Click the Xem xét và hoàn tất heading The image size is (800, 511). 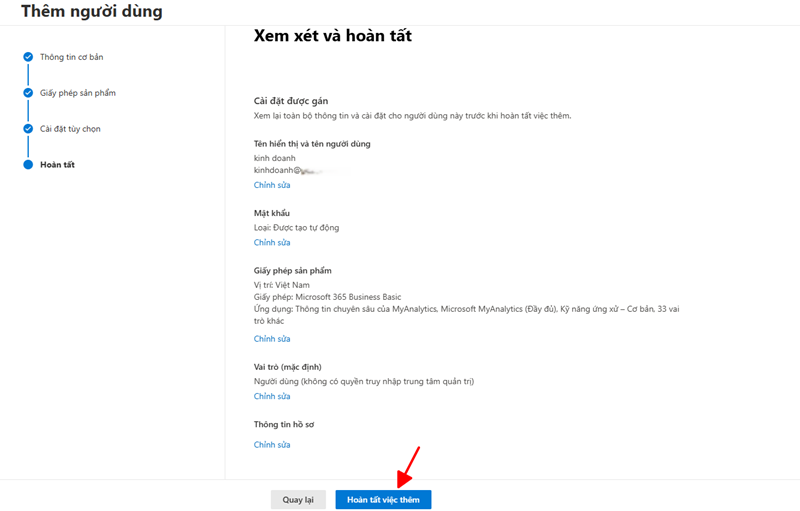point(333,36)
